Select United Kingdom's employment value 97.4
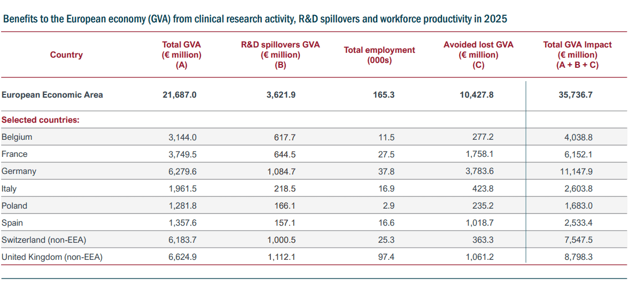 385,257
